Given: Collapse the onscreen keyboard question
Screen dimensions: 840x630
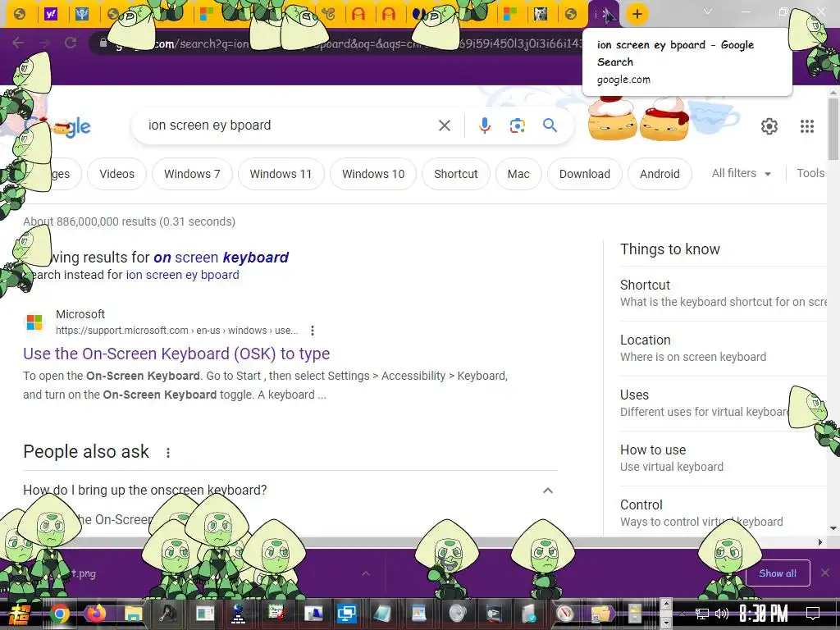Looking at the screenshot, I should point(547,491).
